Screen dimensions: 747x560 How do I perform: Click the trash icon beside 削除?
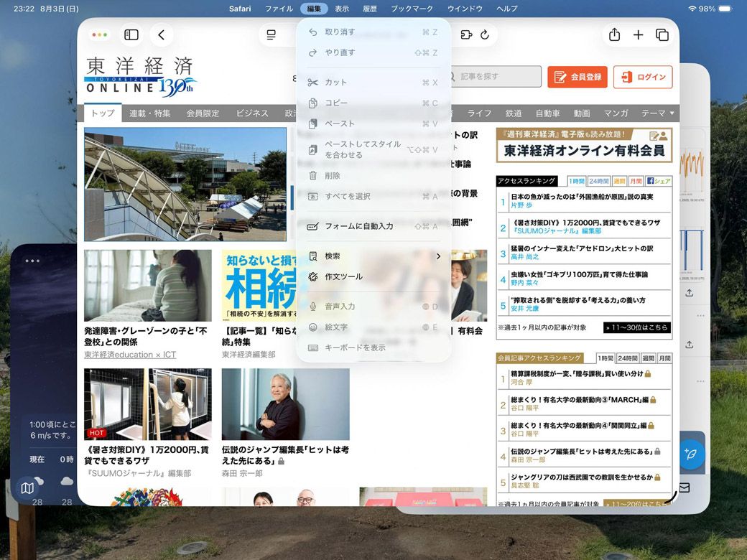coord(312,176)
